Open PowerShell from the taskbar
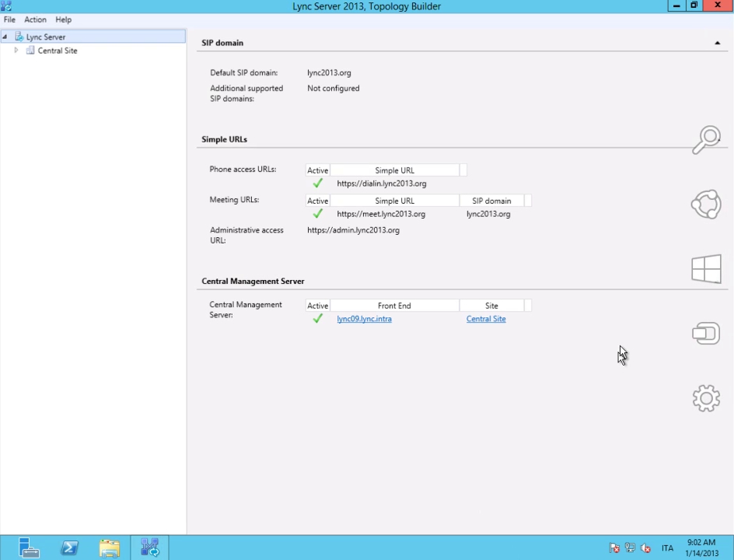Screen dimensions: 734x560 point(69,548)
